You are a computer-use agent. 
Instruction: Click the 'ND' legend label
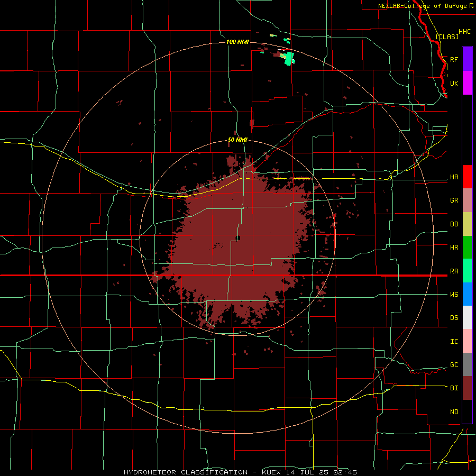454,412
